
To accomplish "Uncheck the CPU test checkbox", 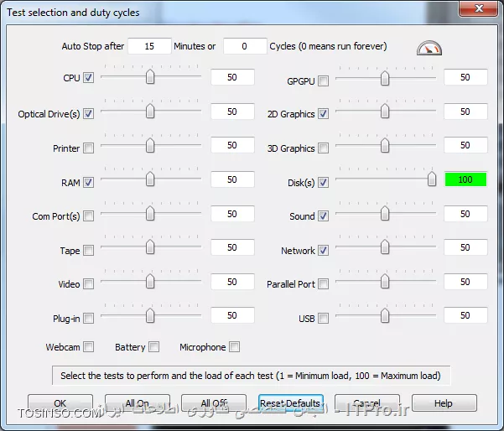I will pyautogui.click(x=89, y=79).
